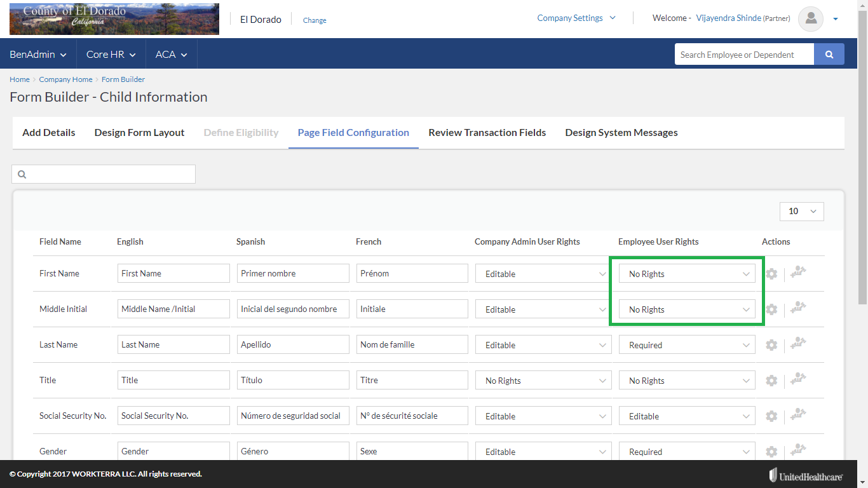Screen dimensions: 868x488
Task: Click the Company Home breadcrumb link
Action: coord(65,79)
